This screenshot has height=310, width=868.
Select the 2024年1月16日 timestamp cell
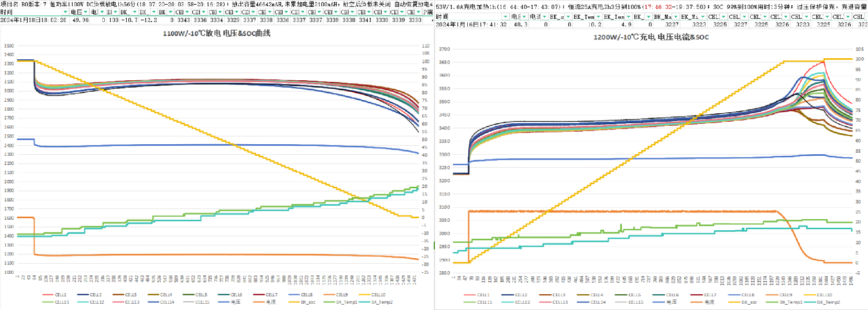(x=471, y=24)
